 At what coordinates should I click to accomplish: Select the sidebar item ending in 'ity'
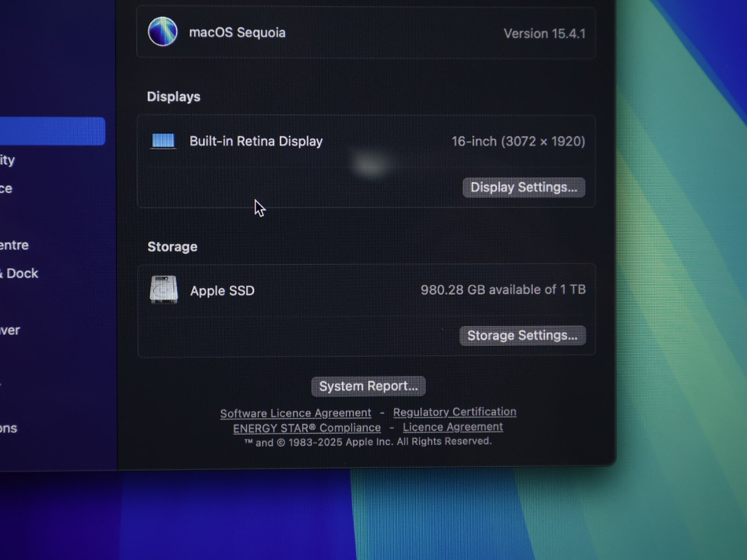(7, 160)
